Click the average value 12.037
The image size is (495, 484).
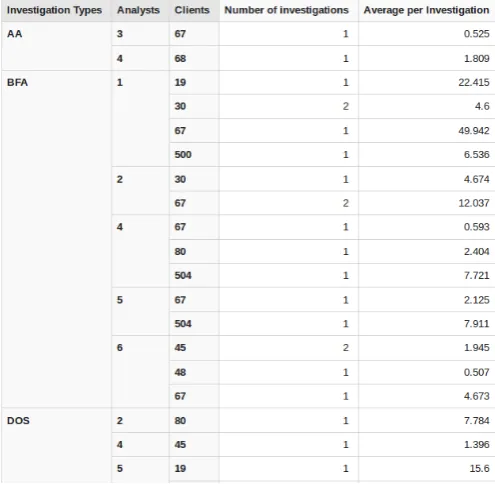click(474, 203)
